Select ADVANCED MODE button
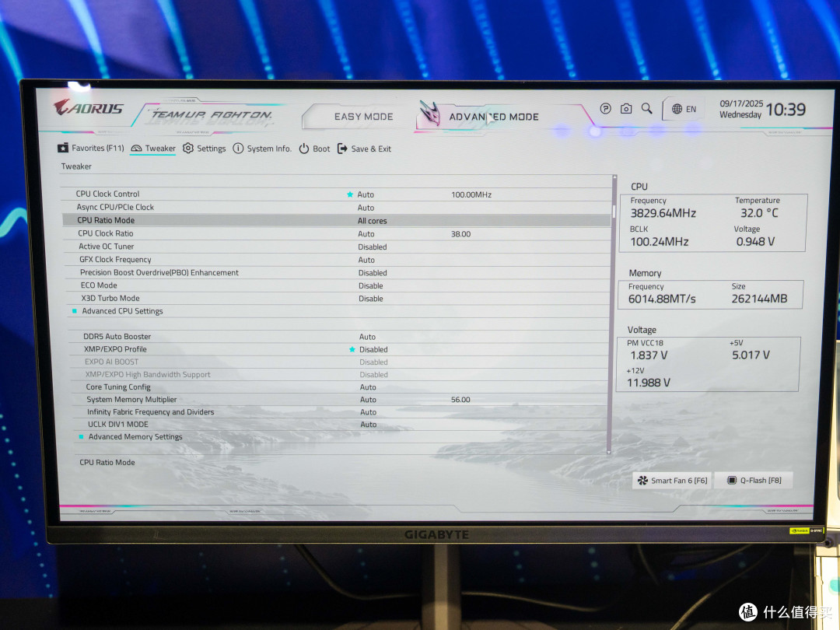The image size is (840, 630). 493,117
